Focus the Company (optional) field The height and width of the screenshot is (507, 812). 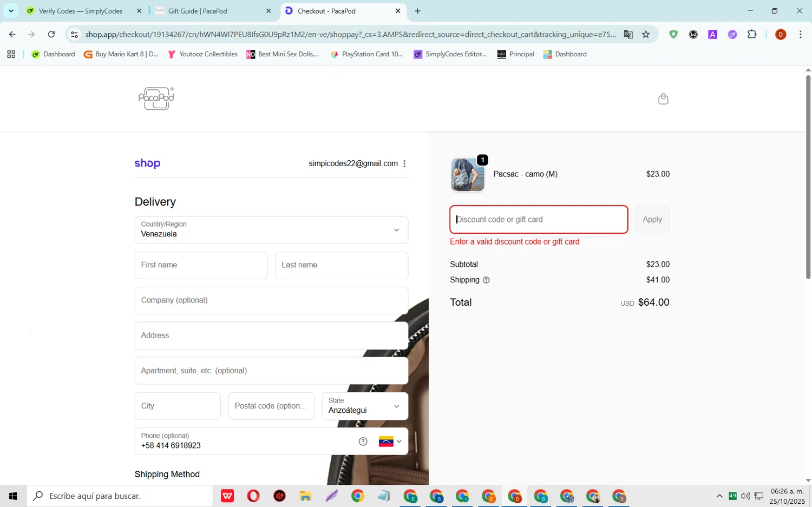[x=271, y=300]
